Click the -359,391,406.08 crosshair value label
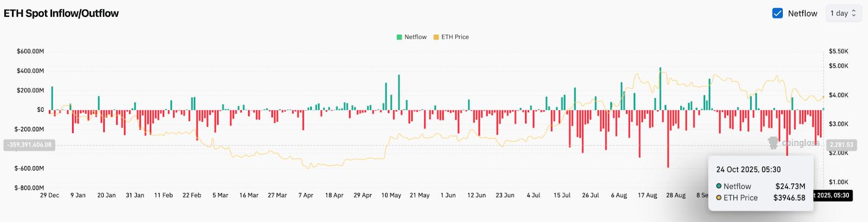This screenshot has height=222, width=868. [29, 145]
